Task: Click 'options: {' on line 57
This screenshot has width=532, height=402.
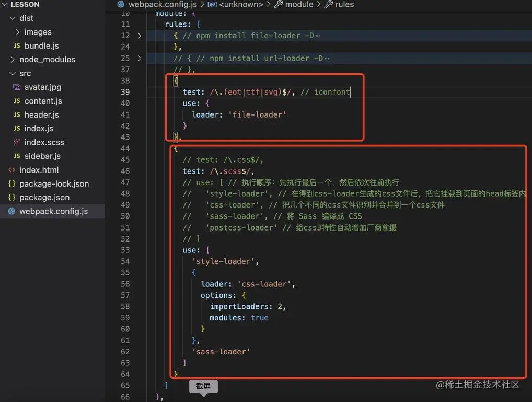Action: [x=223, y=295]
